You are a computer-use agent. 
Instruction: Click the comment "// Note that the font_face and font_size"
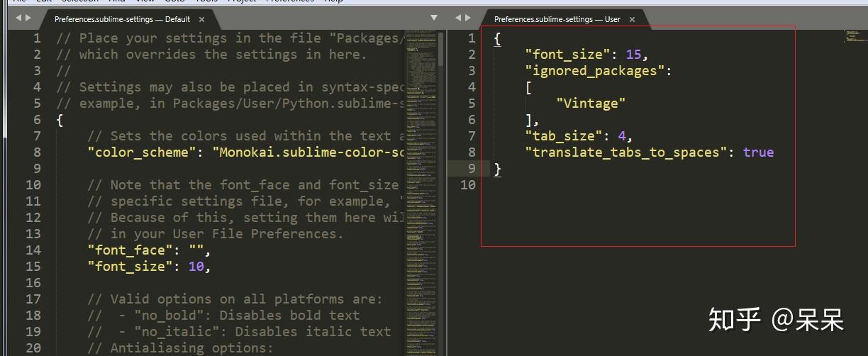tap(243, 185)
